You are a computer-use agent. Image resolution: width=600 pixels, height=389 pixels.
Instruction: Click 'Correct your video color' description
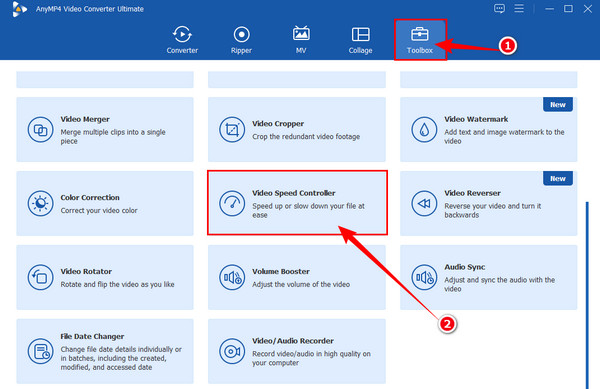99,210
